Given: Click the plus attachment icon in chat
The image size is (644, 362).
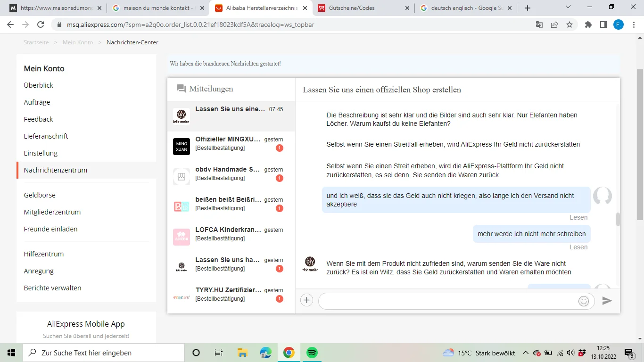Looking at the screenshot, I should 306,300.
